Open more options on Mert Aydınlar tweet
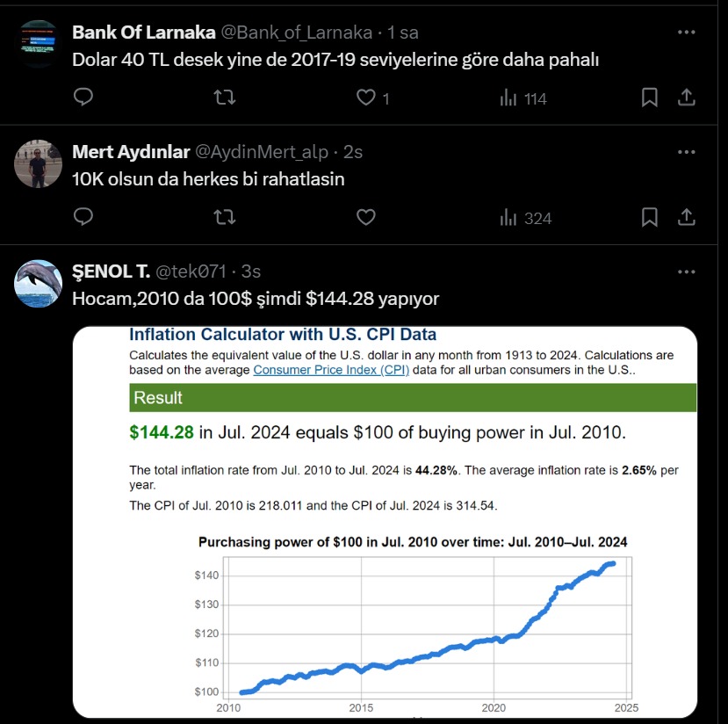This screenshot has height=724, width=728. 688,152
